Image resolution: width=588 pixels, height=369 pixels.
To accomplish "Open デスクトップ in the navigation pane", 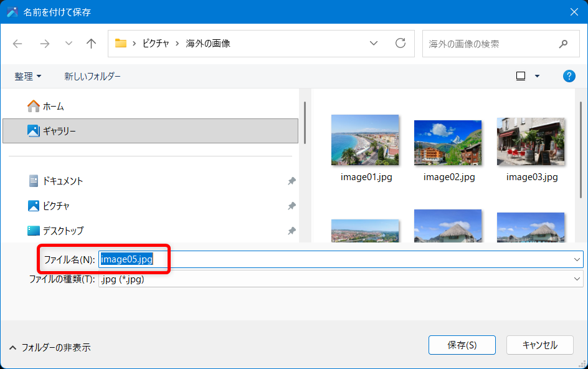I will coord(150,231).
